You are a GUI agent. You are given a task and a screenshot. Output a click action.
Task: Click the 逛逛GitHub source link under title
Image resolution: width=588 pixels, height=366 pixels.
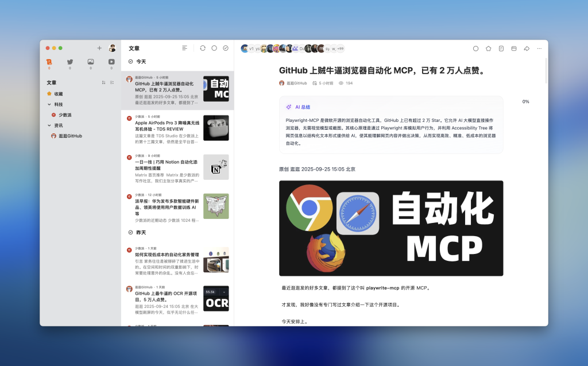click(297, 83)
